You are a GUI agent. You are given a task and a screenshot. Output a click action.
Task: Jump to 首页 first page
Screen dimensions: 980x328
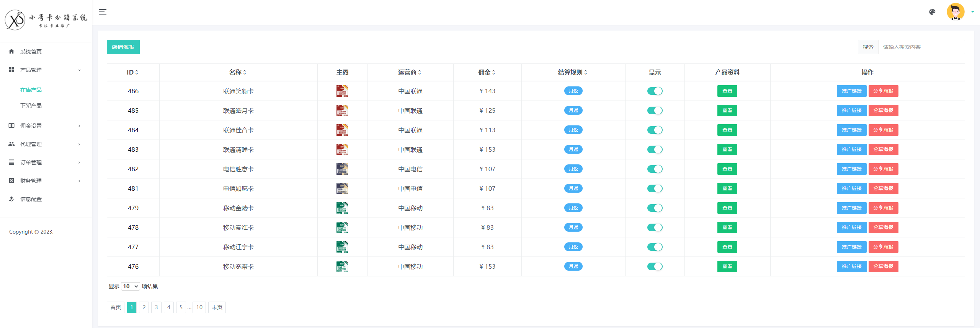[x=116, y=307]
